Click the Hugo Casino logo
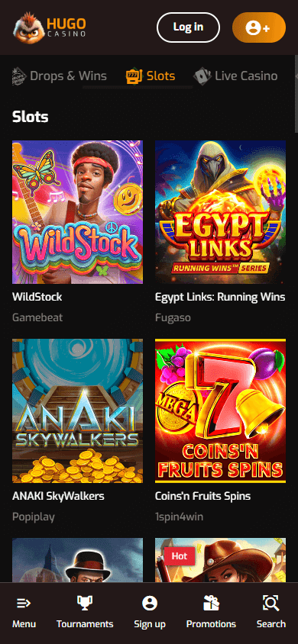This screenshot has width=298, height=644. tap(50, 27)
